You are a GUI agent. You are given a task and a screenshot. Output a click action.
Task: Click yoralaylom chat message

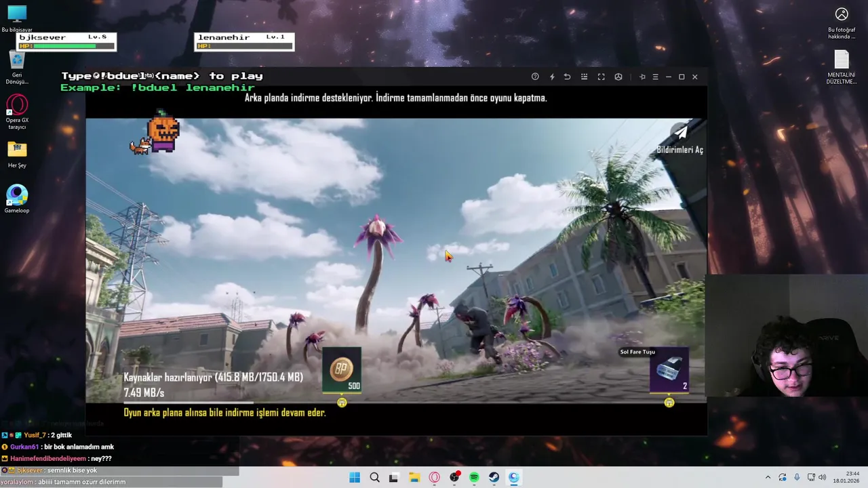pyautogui.click(x=63, y=482)
